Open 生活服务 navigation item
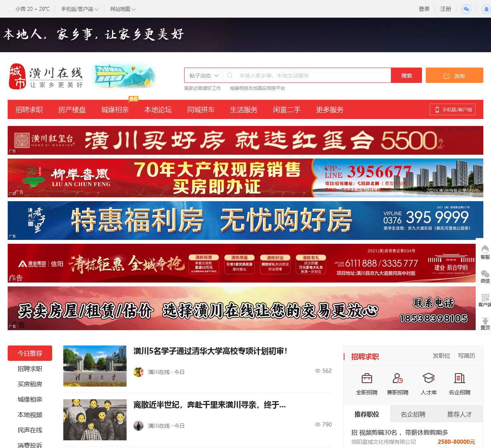Screen dimensions: 491x448 click(x=244, y=110)
